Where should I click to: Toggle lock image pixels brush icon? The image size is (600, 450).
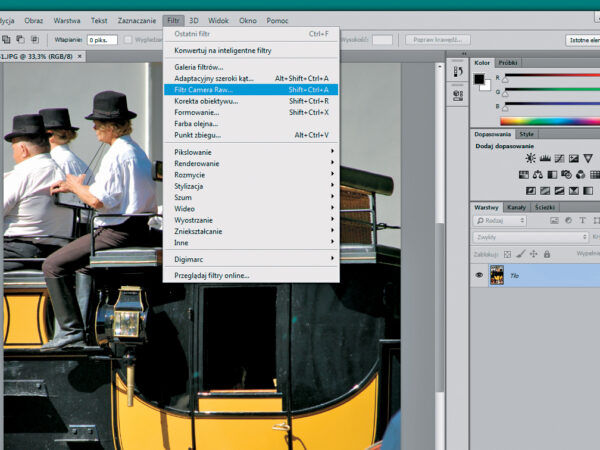click(520, 254)
